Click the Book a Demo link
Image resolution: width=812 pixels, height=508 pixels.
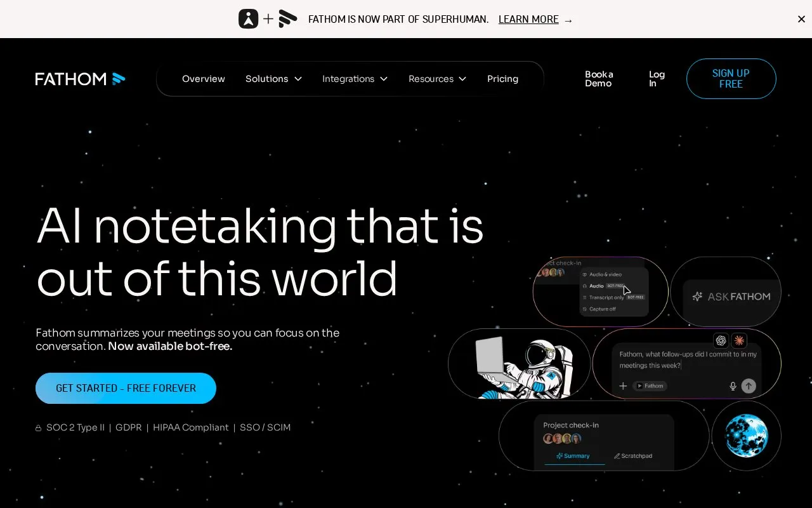(599, 79)
